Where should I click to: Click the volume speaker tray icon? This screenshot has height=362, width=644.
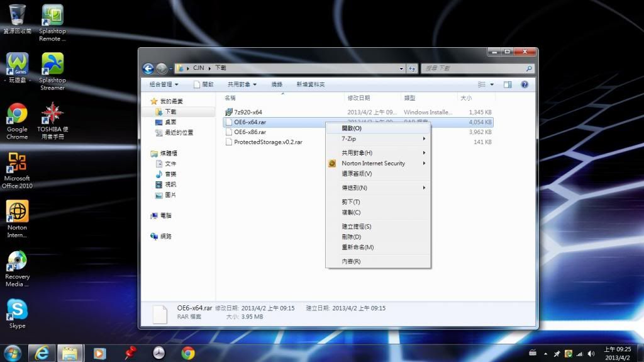(x=591, y=354)
